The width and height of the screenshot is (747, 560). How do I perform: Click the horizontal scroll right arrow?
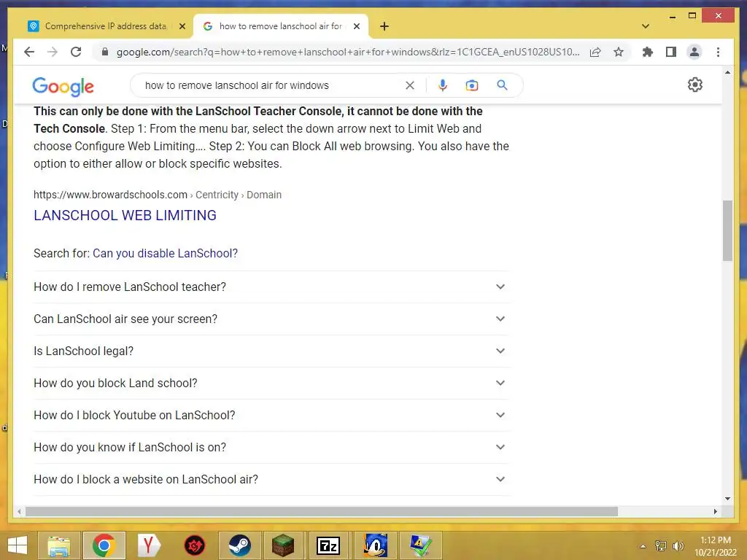(x=715, y=511)
